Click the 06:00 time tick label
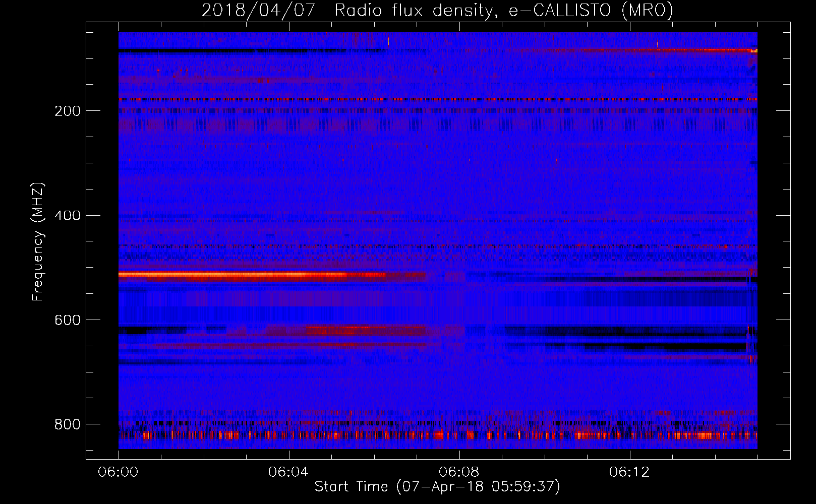The width and height of the screenshot is (816, 504). tap(118, 472)
